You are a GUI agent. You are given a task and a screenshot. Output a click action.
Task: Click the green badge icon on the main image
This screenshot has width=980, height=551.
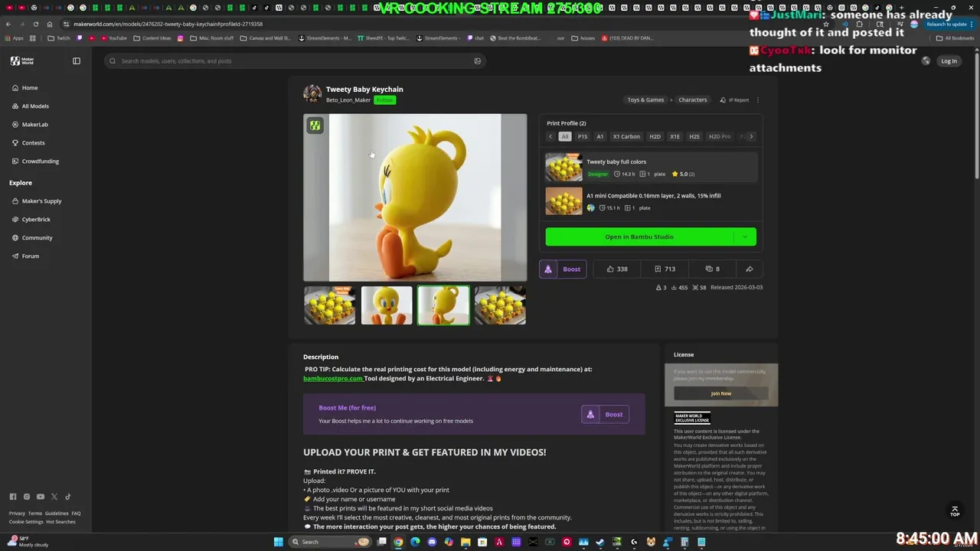(315, 126)
